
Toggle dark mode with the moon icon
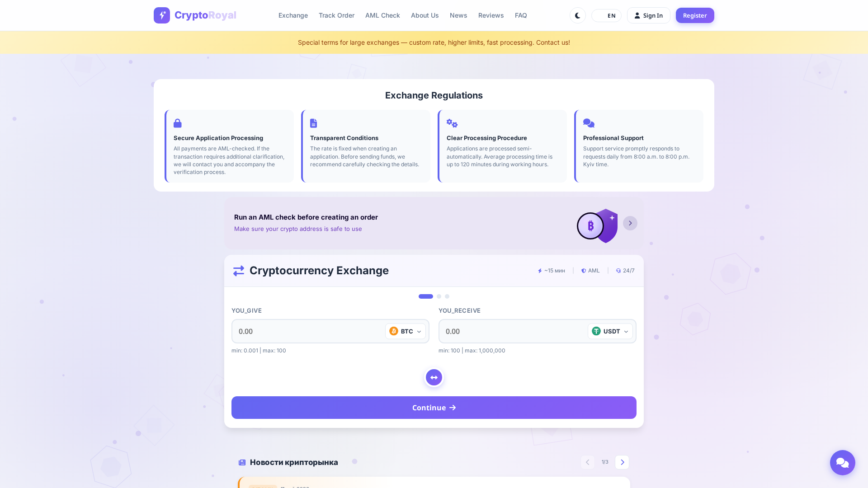point(578,15)
